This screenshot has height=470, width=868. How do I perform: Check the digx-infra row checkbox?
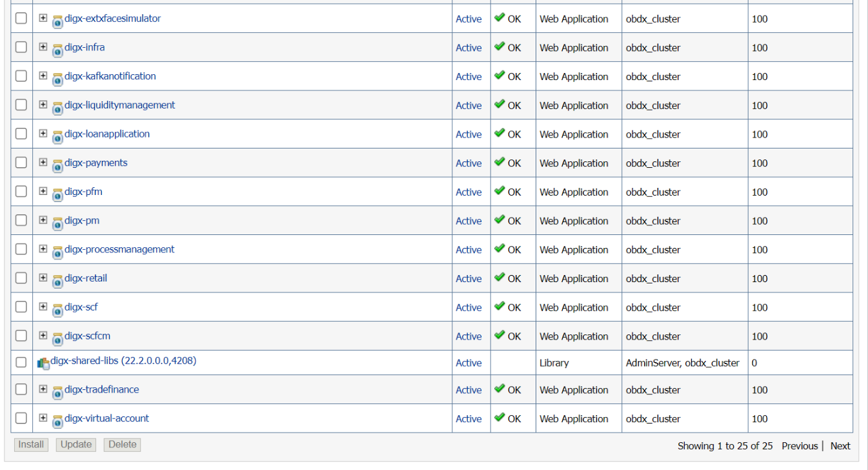pyautogui.click(x=21, y=47)
